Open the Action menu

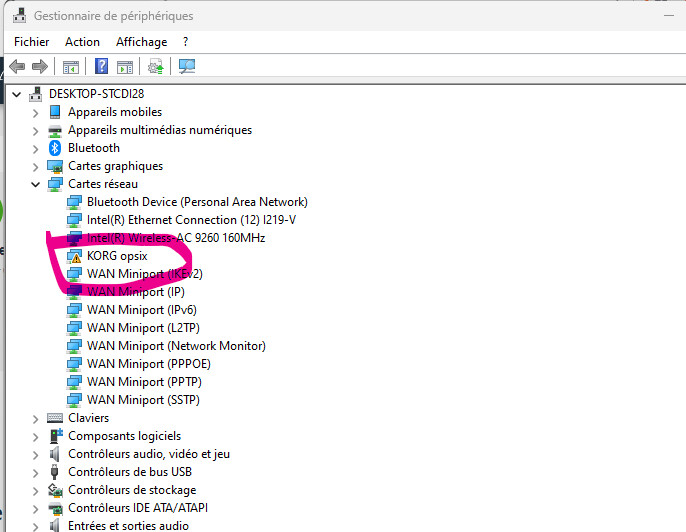click(82, 42)
